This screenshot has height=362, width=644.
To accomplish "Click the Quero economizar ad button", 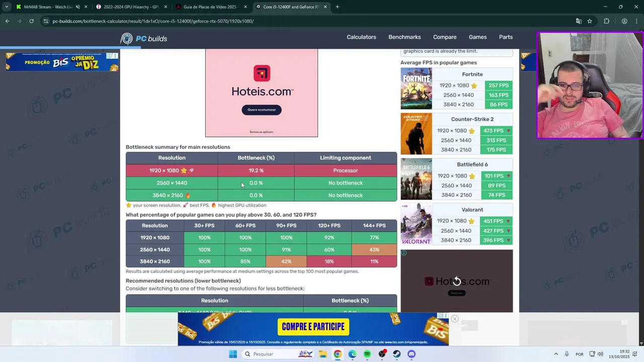I will click(262, 110).
